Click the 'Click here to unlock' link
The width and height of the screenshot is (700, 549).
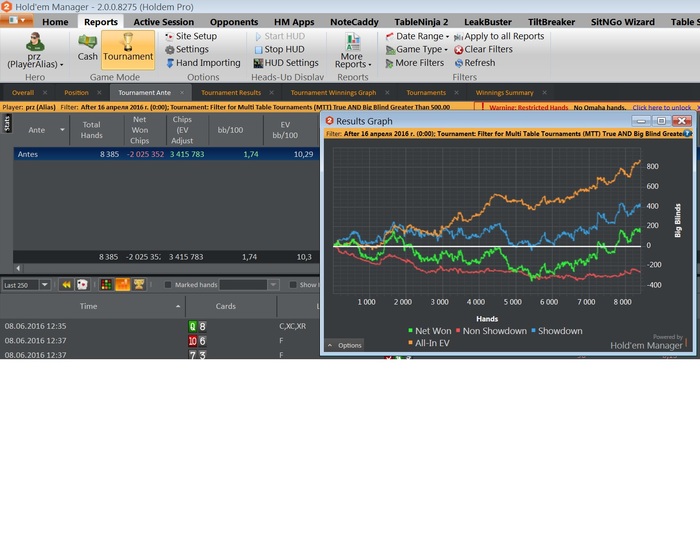click(662, 108)
